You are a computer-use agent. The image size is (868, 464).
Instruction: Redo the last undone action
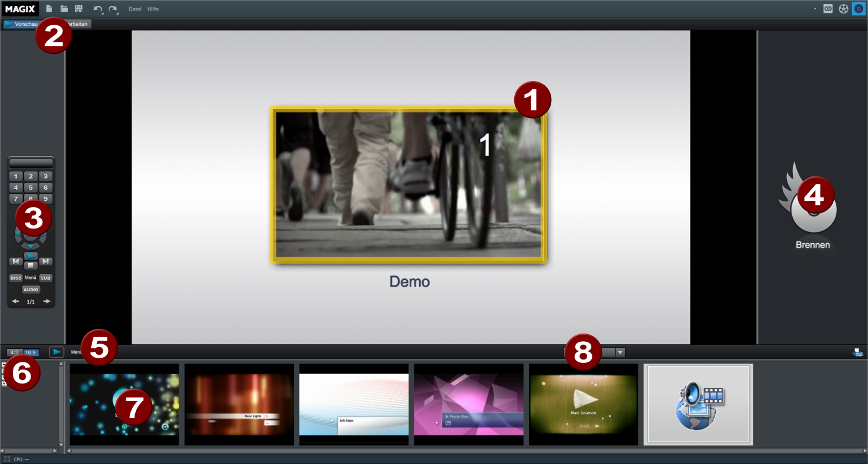pos(113,9)
